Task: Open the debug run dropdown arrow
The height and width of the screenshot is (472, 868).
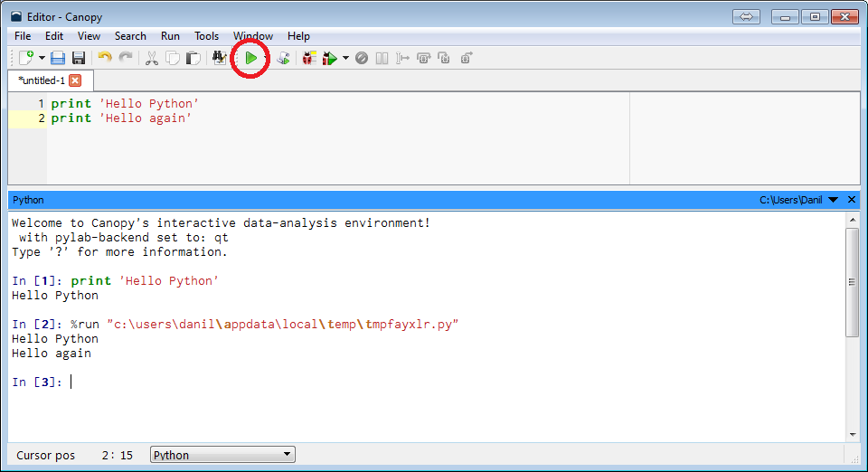Action: coord(345,58)
